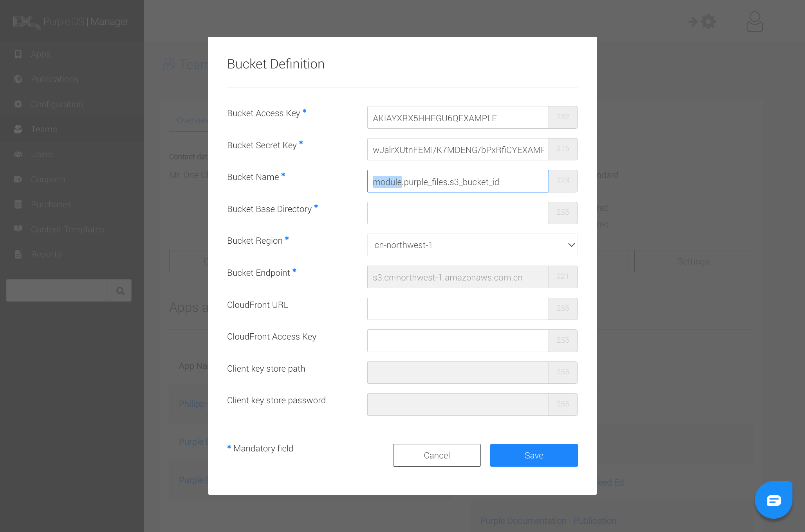Click the CloudFront URL field
The height and width of the screenshot is (532, 805).
pos(458,309)
